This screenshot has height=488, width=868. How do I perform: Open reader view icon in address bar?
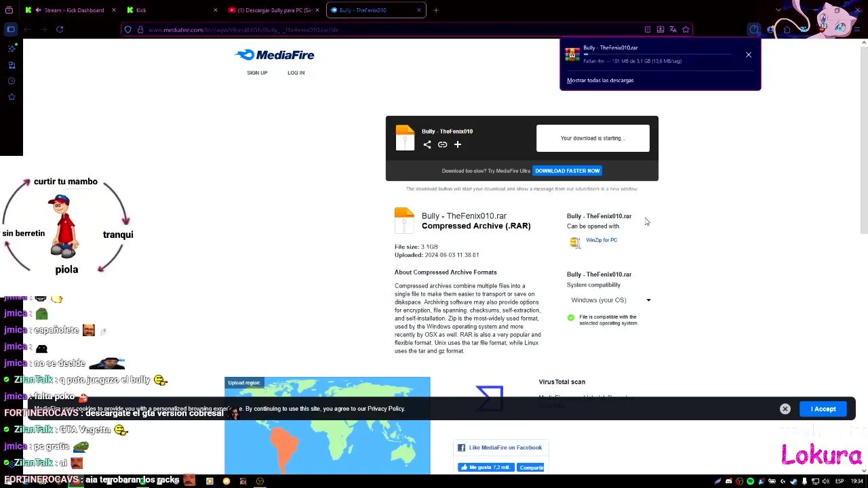coord(648,29)
